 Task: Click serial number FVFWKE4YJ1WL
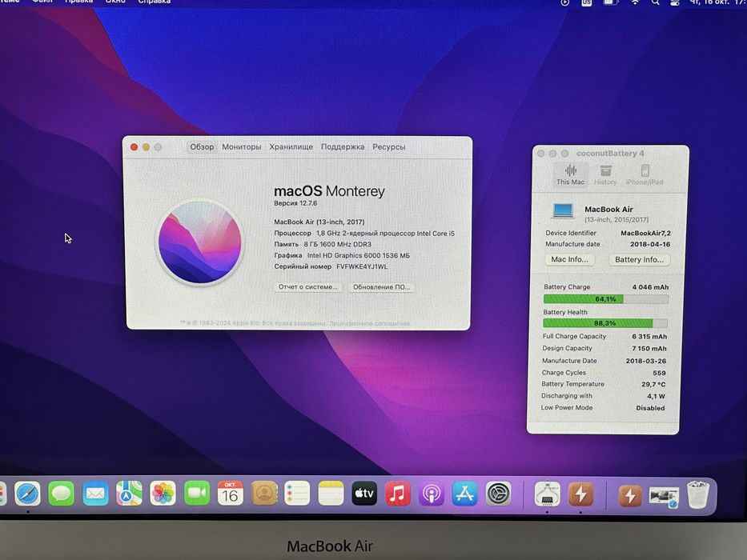point(362,266)
